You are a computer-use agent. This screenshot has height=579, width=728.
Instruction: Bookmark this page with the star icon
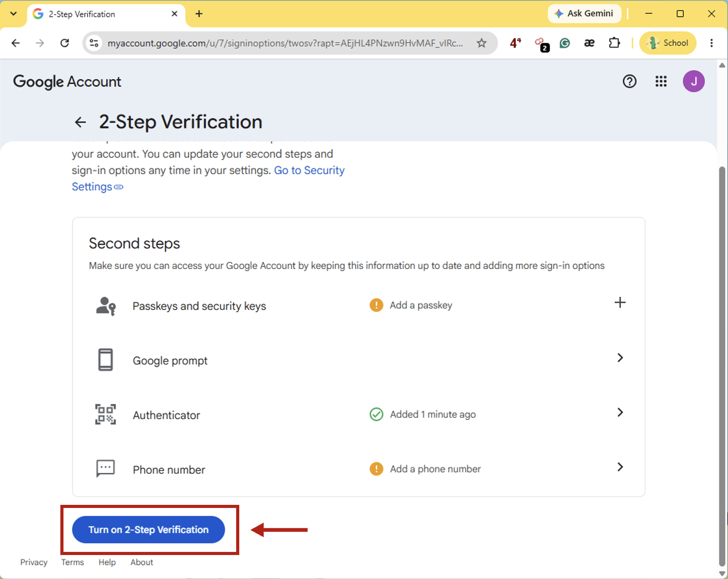coord(482,43)
